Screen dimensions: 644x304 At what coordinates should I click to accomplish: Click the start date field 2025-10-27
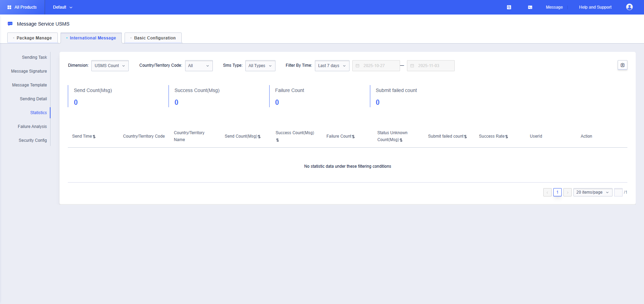pyautogui.click(x=376, y=66)
